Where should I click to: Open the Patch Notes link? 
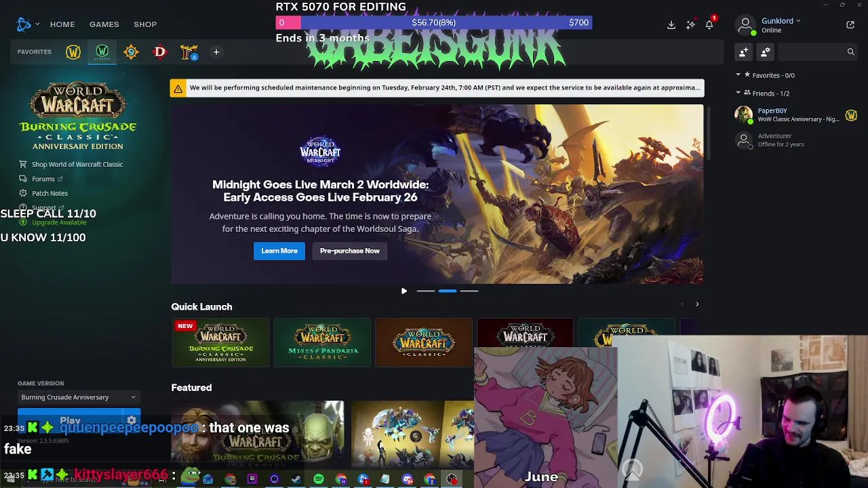(50, 193)
